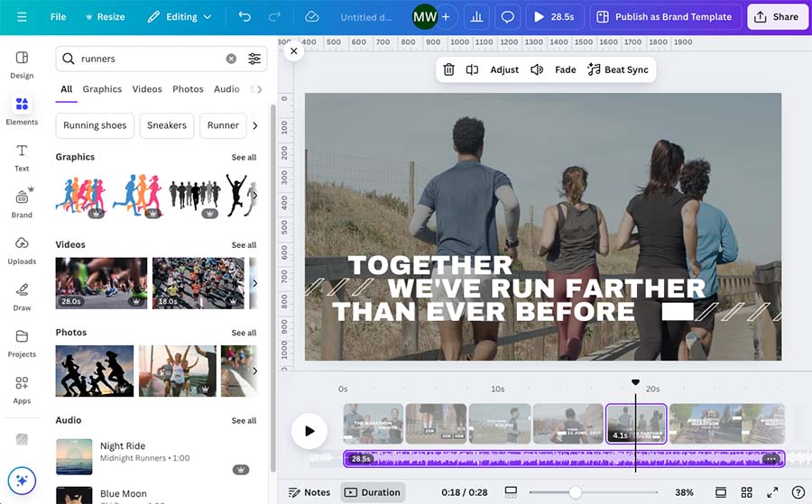This screenshot has width=812, height=504.
Task: Select the Sneakers suggestion chip
Action: tap(167, 125)
